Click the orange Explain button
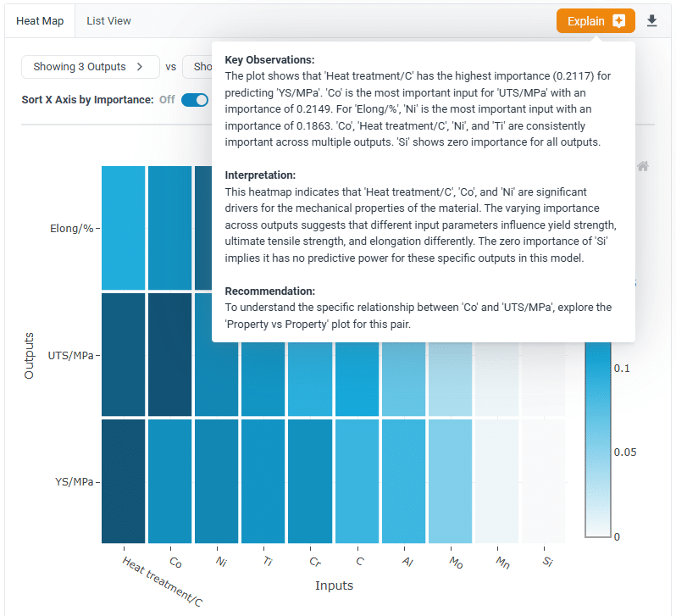 click(596, 21)
